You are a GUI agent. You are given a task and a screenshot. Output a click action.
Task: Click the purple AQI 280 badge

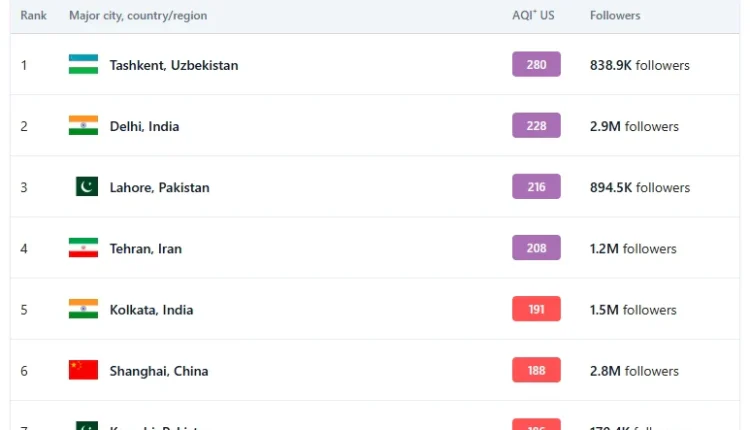536,65
